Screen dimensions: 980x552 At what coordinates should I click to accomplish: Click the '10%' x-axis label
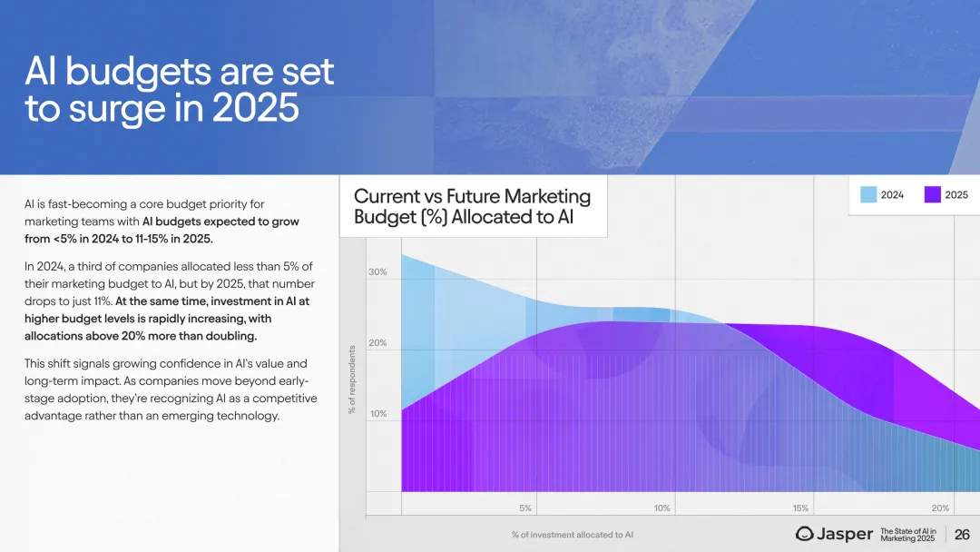pos(661,508)
